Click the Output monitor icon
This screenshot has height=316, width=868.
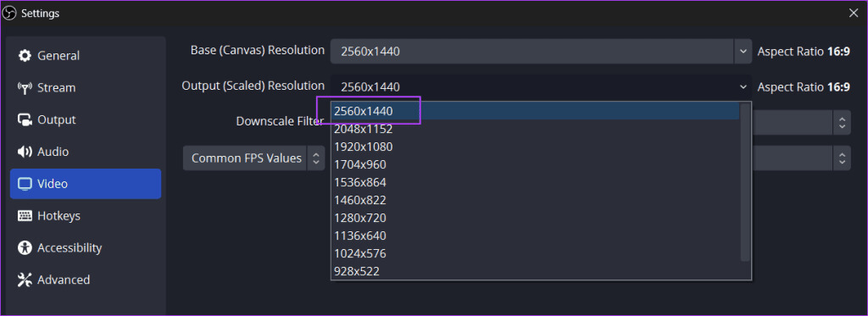[25, 119]
